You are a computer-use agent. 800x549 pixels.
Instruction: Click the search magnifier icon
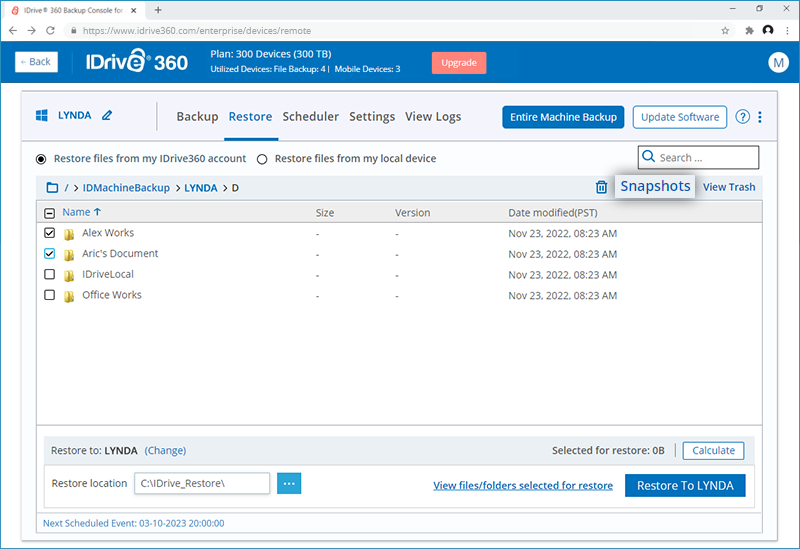tap(648, 156)
